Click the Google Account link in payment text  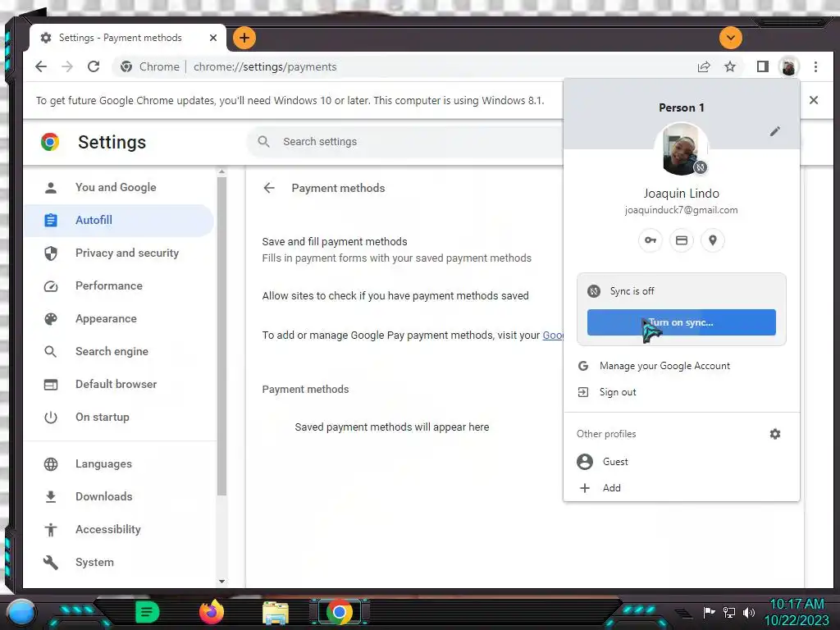click(553, 335)
